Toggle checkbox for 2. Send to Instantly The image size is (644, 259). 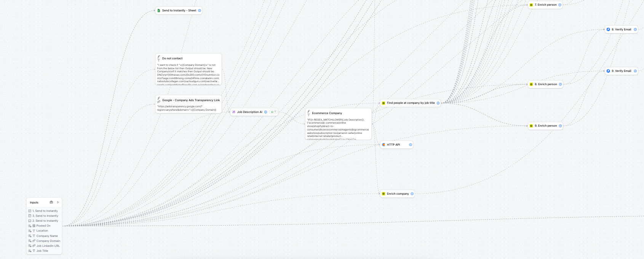(30, 221)
